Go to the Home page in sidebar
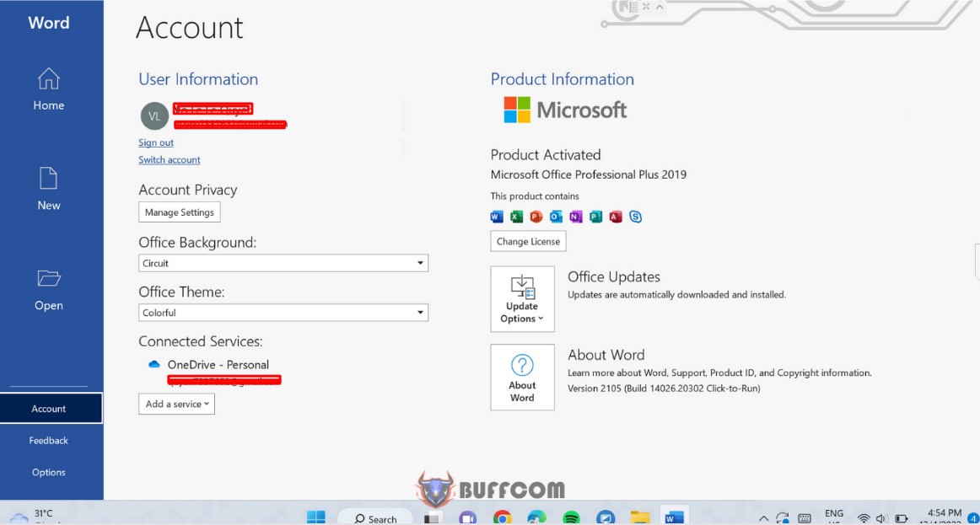The image size is (980, 525). point(49,89)
